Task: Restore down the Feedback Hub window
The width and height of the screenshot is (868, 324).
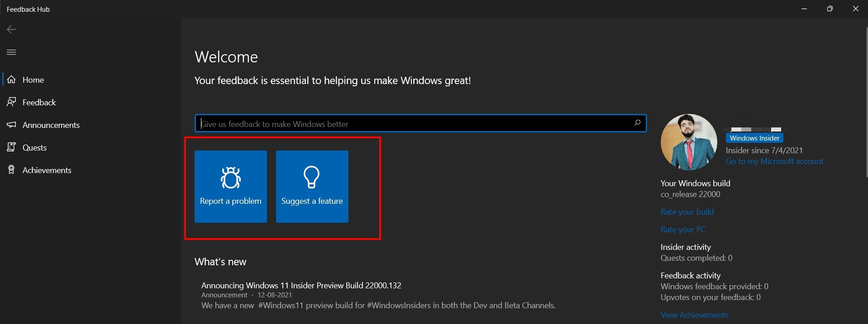Action: tap(830, 9)
